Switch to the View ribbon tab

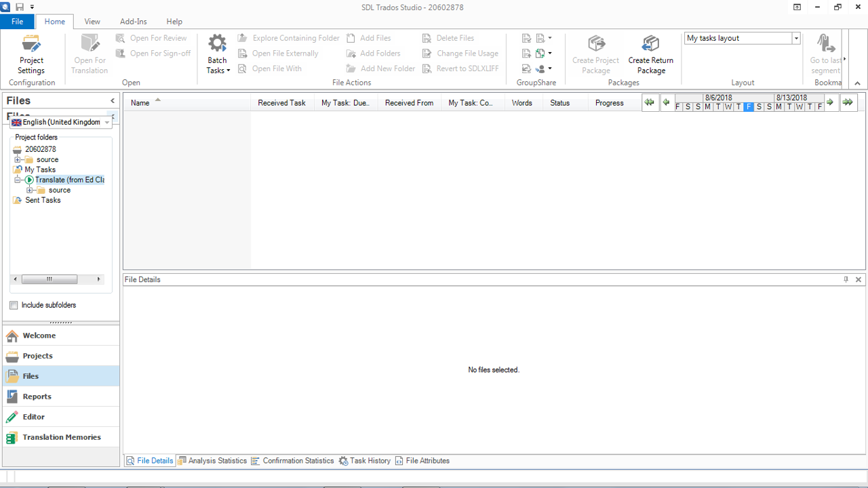click(x=92, y=22)
